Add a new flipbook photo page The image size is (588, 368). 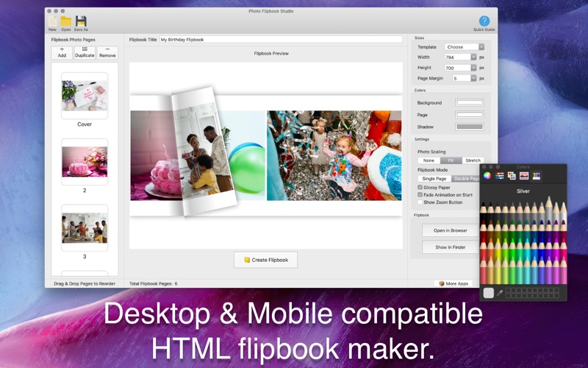point(62,52)
